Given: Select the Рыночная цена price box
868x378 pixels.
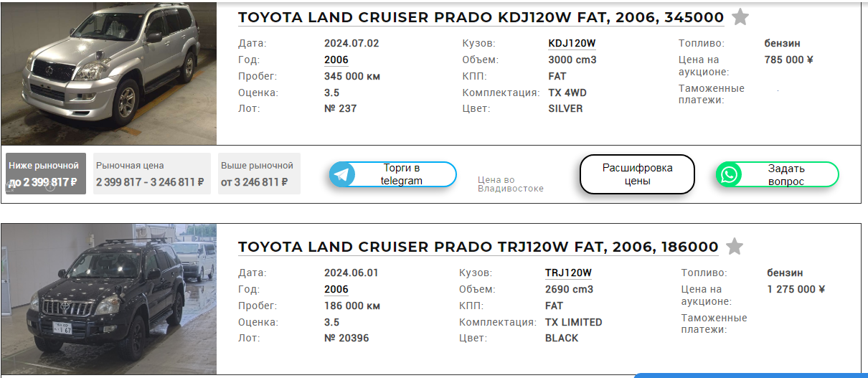Looking at the screenshot, I should click(x=152, y=174).
